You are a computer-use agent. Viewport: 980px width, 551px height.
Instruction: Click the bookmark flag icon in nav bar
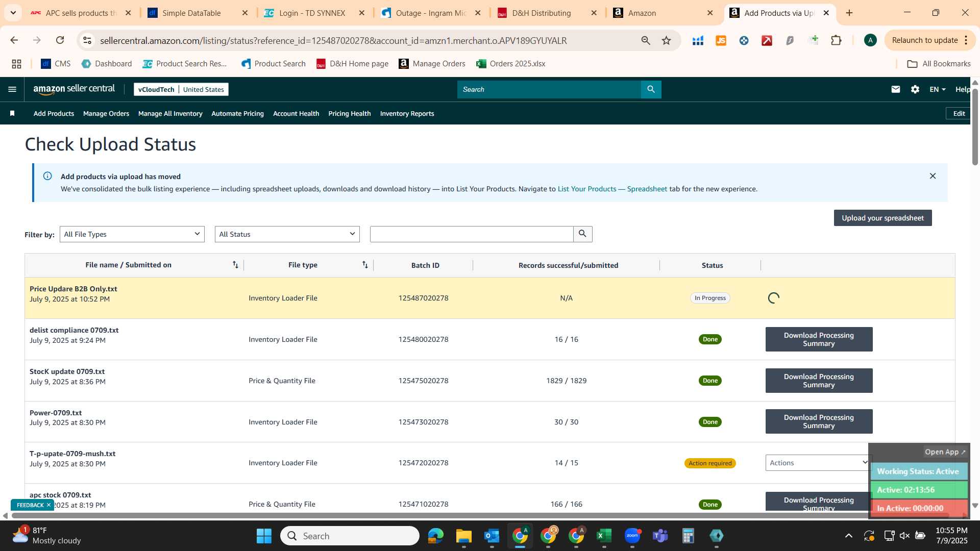click(x=12, y=113)
